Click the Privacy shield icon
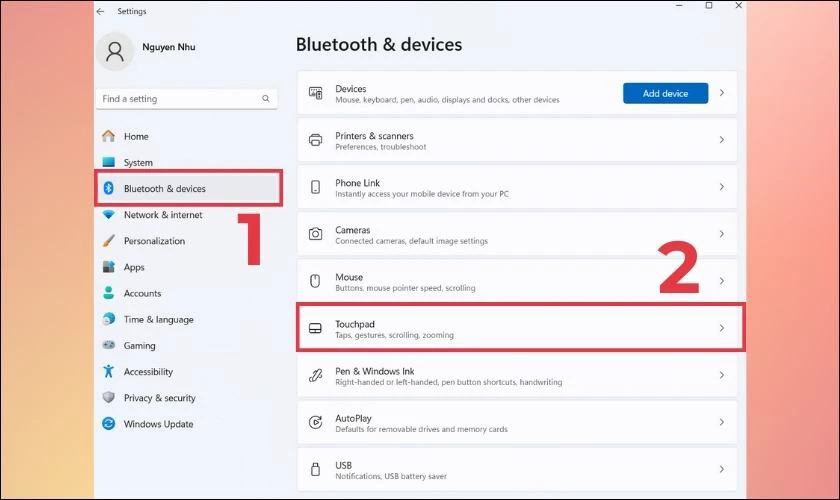 (x=108, y=397)
